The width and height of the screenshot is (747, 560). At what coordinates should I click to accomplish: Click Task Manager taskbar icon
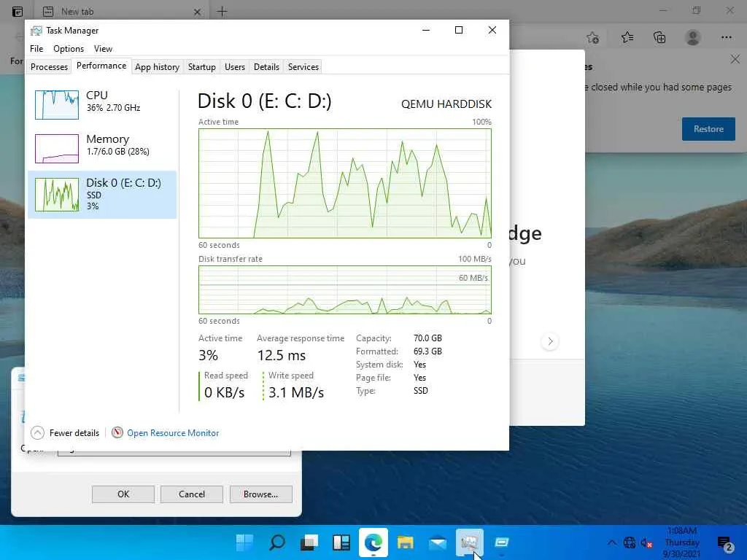pyautogui.click(x=469, y=542)
